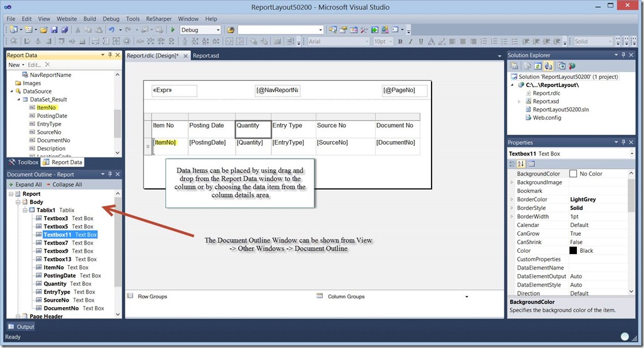Save the current file with the floppy icon

[55, 29]
